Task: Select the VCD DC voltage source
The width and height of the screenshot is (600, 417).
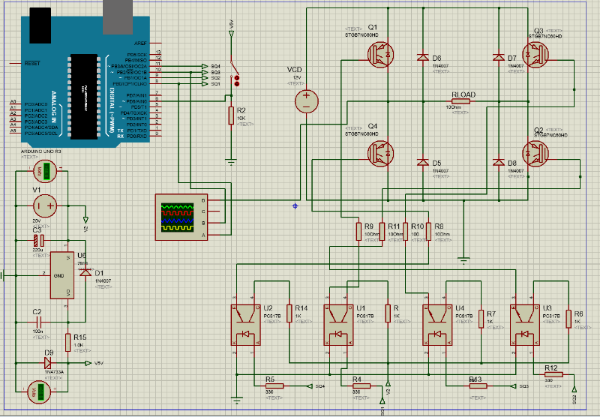Action: tap(305, 100)
